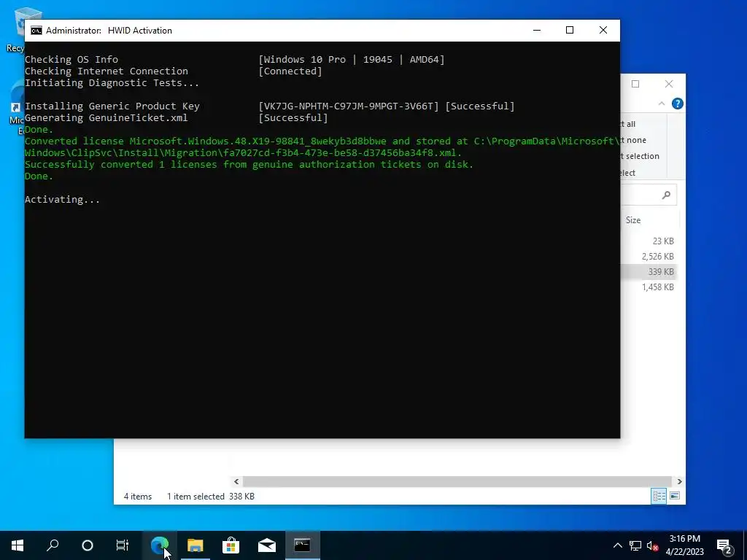Minimize the HWID Activation window
The height and width of the screenshot is (560, 747).
[x=537, y=31]
